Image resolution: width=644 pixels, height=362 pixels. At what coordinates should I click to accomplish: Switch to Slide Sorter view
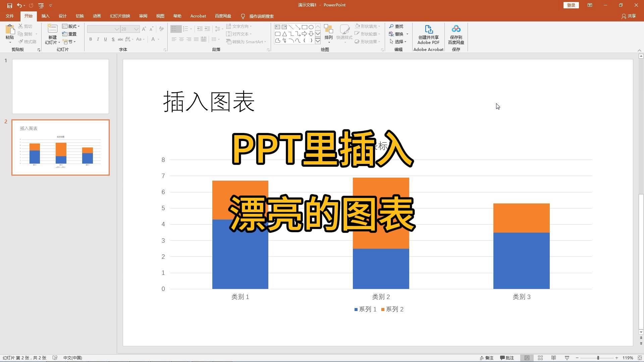click(540, 358)
